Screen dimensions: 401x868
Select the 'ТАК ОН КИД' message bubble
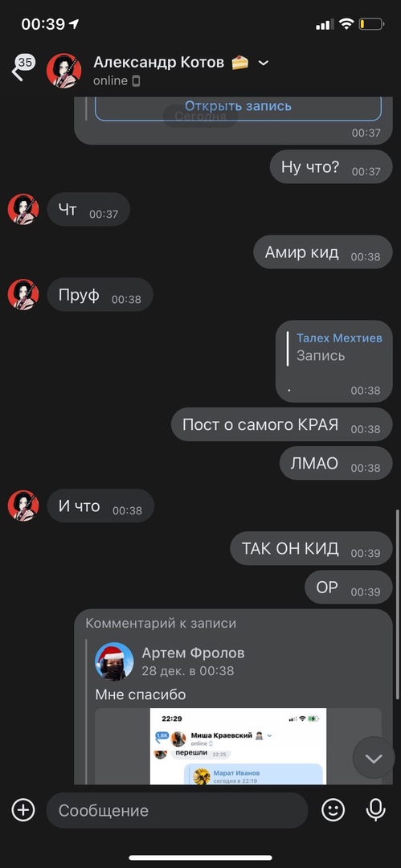pos(311,549)
